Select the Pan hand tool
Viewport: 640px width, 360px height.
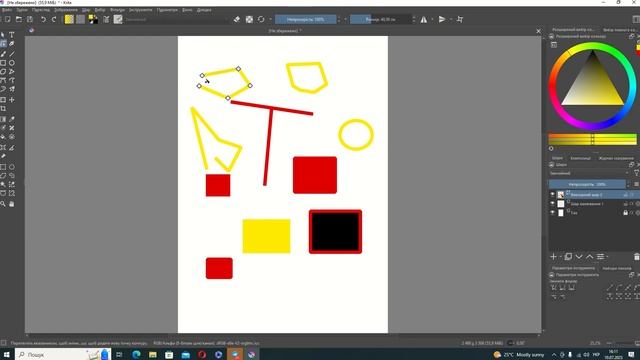click(12, 204)
